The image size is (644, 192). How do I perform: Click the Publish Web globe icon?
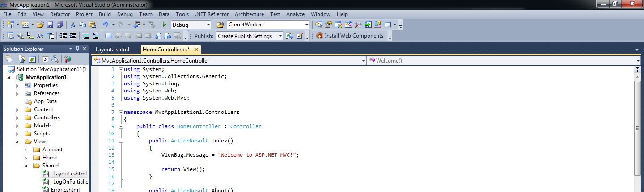[x=289, y=36]
